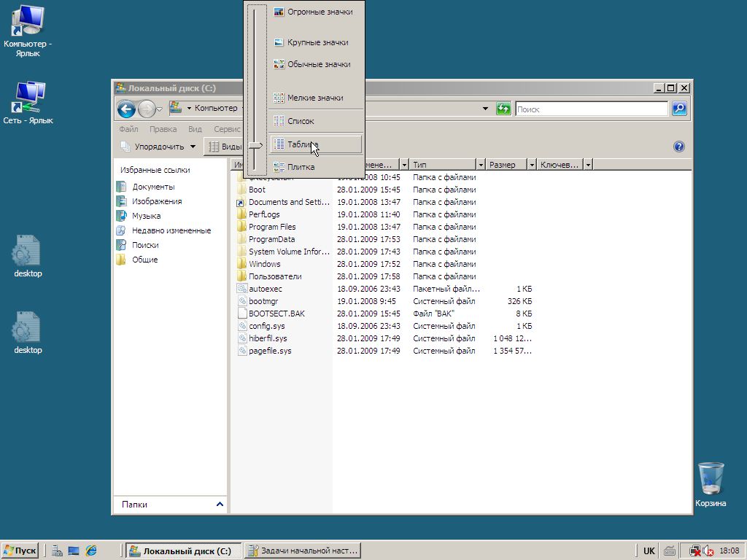Open the Тип column filter dropdown
This screenshot has width=747, height=560.
(481, 165)
